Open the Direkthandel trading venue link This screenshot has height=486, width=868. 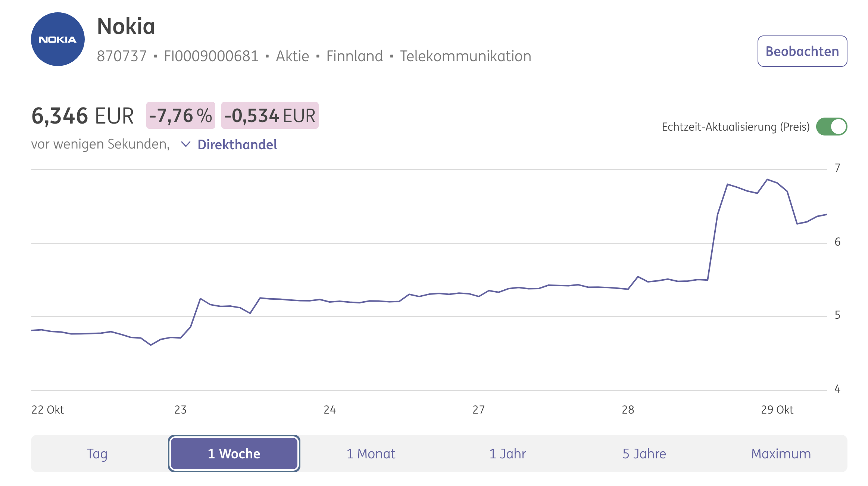click(237, 144)
